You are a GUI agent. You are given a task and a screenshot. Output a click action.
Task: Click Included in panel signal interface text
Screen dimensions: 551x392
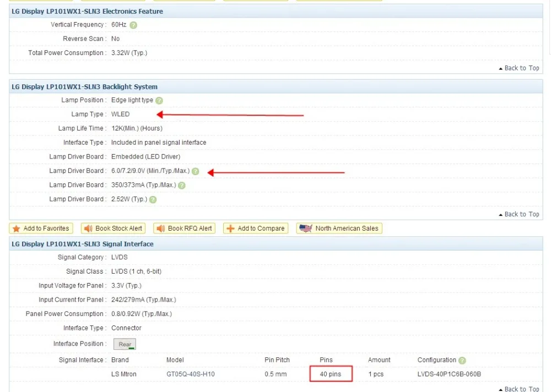[159, 143]
